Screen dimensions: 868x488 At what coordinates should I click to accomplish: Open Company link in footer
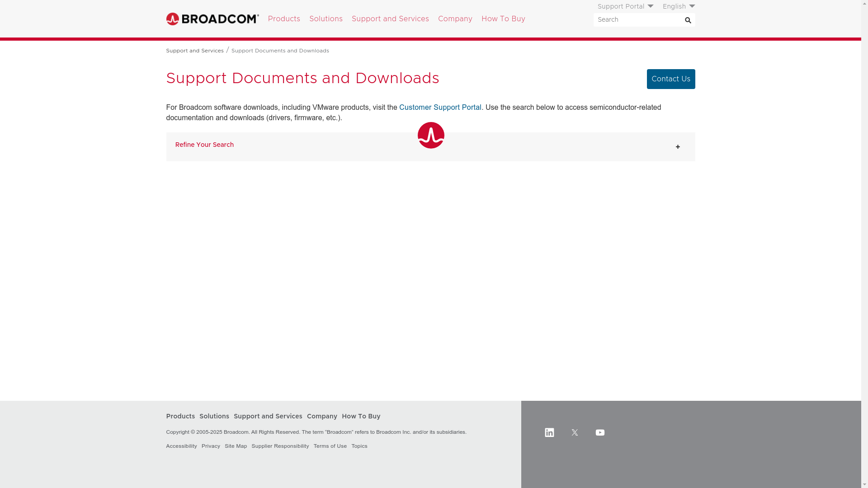322,417
